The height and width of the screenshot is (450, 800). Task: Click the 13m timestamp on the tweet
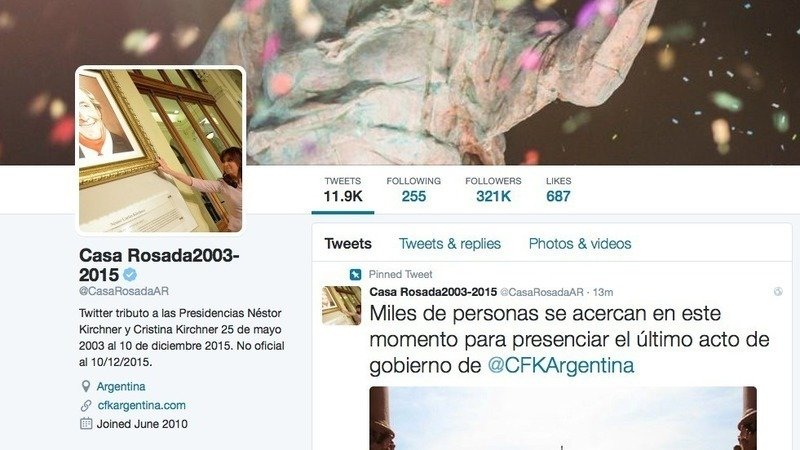[603, 292]
